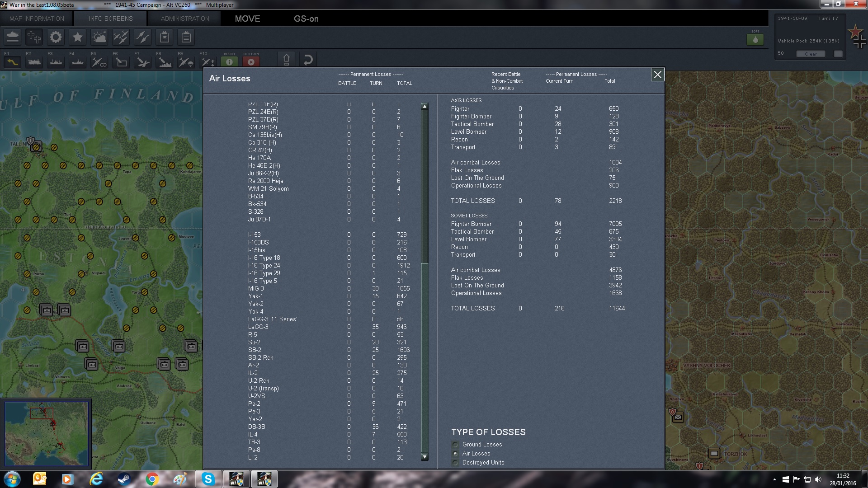This screenshot has width=868, height=488.
Task: Click the Clear button
Action: [811, 54]
